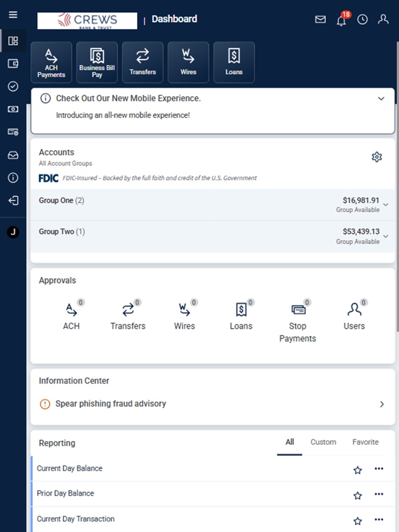Click the Transfers quick button
This screenshot has height=532, width=399.
tap(143, 62)
